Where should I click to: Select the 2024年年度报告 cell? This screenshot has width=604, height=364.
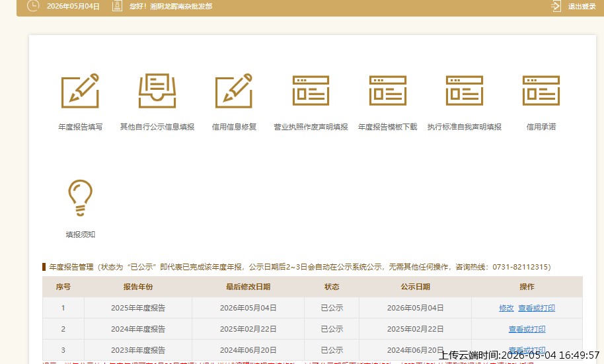pyautogui.click(x=138, y=329)
